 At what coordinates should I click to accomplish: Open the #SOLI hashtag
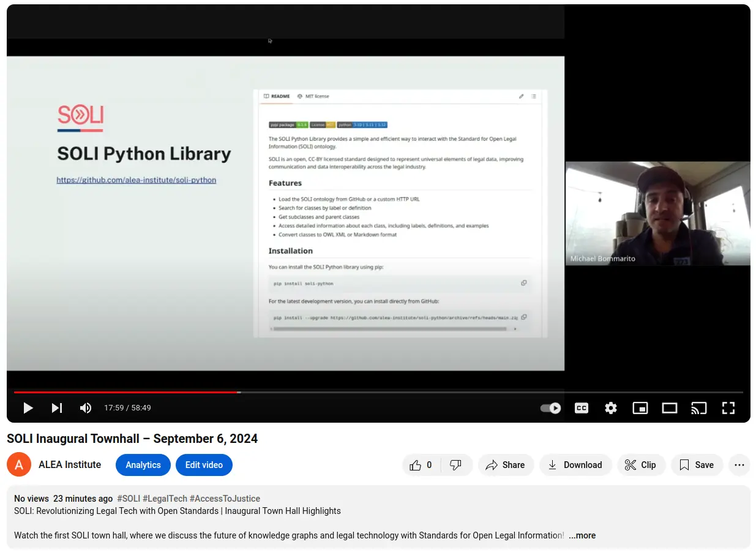click(129, 499)
